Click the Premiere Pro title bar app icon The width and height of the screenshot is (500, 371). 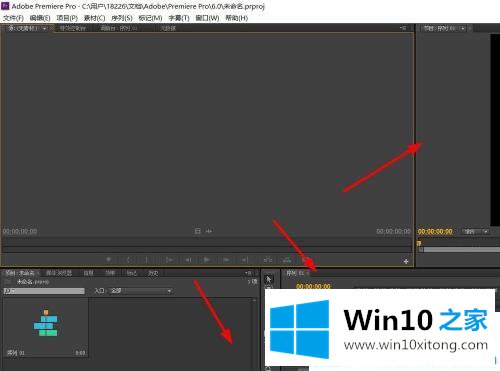coord(5,6)
